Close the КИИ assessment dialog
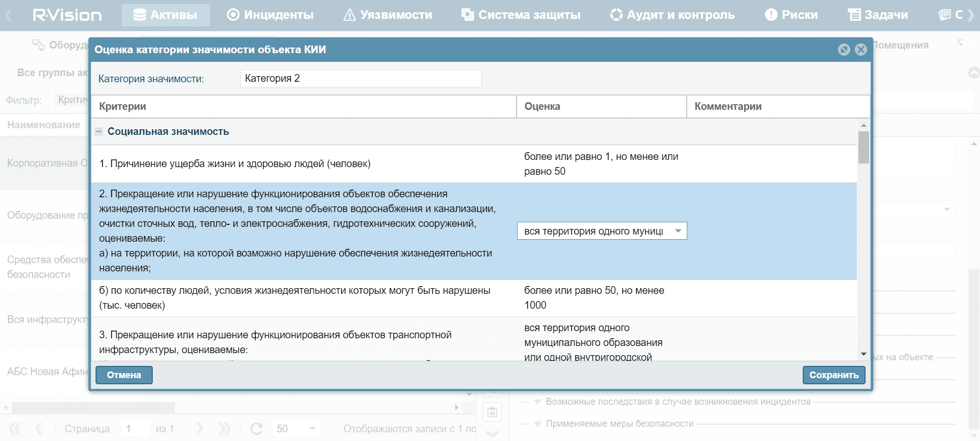 tap(861, 50)
